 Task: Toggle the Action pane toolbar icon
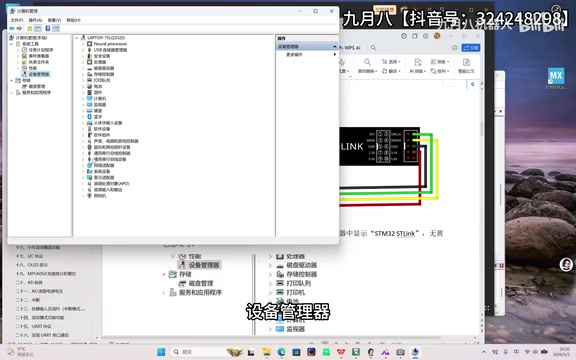tap(56, 28)
